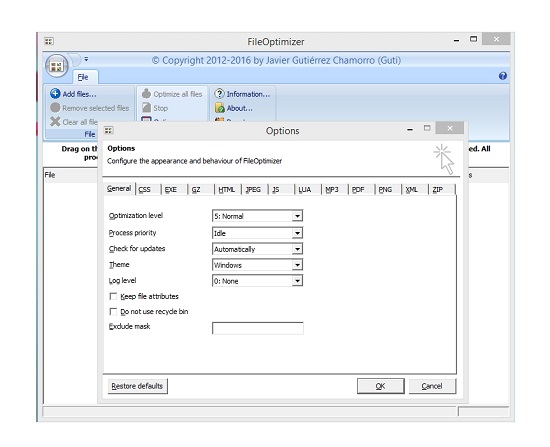Screen dimensions: 550x447
Task: Click the FileOptimizer title bar app icon
Action: pyautogui.click(x=49, y=41)
